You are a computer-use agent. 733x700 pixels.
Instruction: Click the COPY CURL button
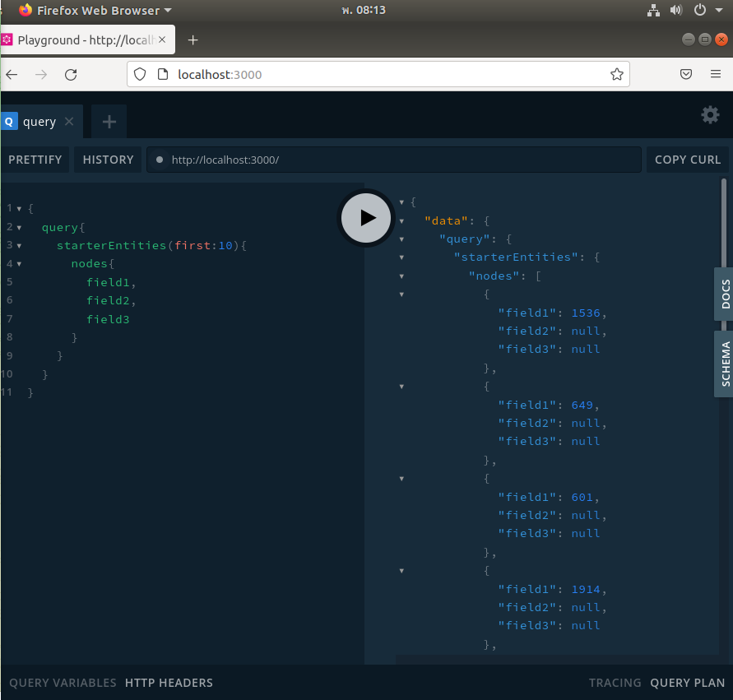(x=688, y=160)
